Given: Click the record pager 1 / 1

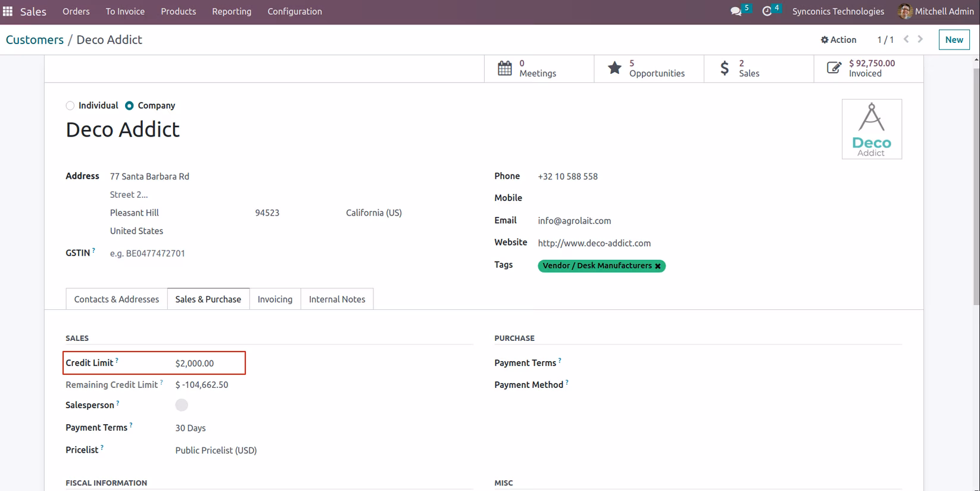Looking at the screenshot, I should click(885, 39).
